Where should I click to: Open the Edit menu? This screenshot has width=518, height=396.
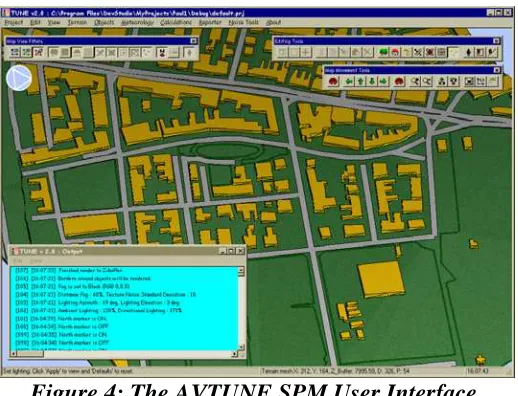[35, 22]
